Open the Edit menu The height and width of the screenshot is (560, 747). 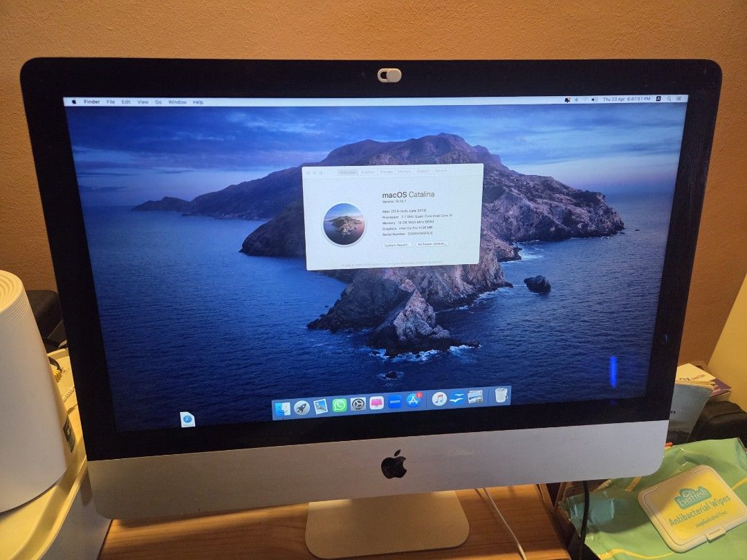click(126, 102)
